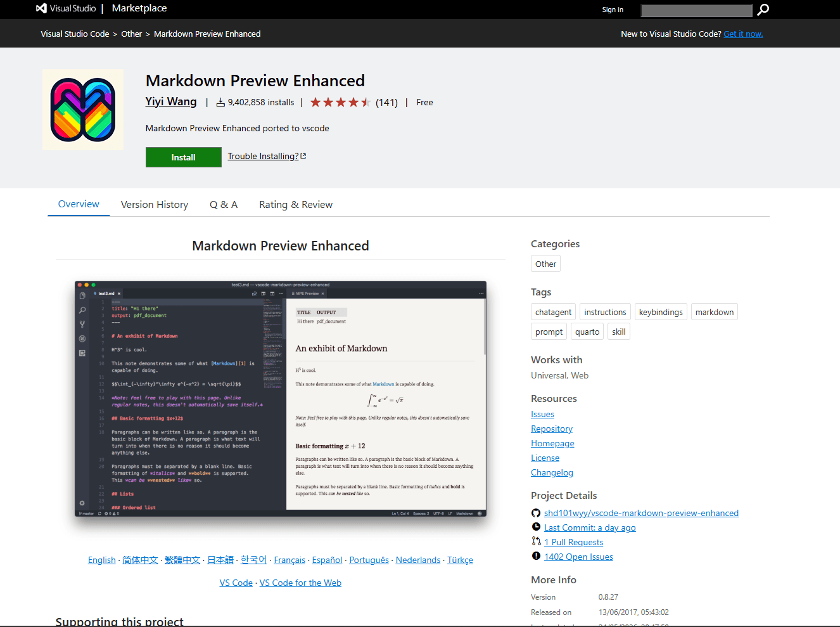Click the Español language link
This screenshot has height=627, width=840.
(328, 560)
